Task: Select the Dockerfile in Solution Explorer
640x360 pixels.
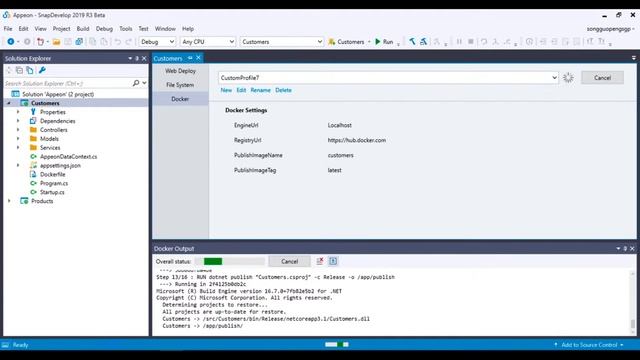Action: [52, 174]
